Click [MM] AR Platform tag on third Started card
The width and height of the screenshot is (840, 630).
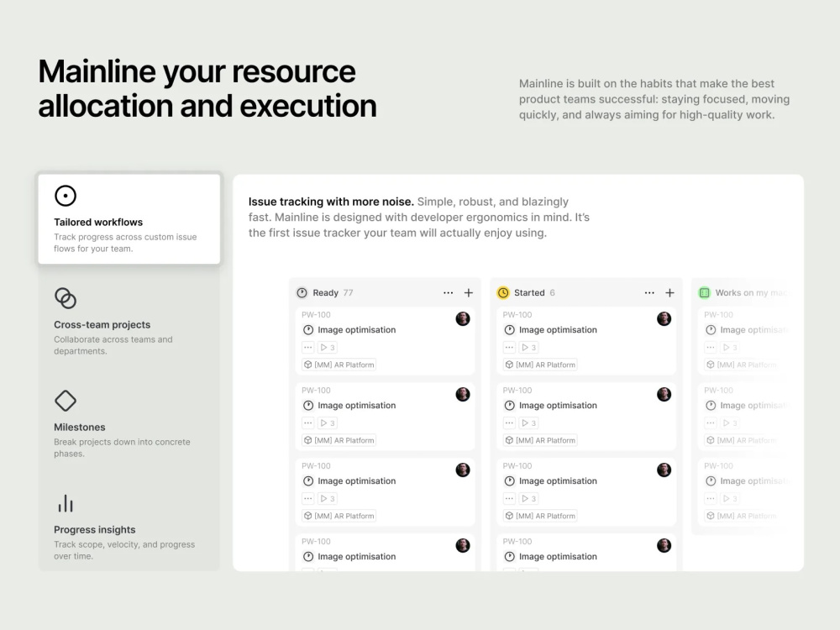(x=540, y=516)
